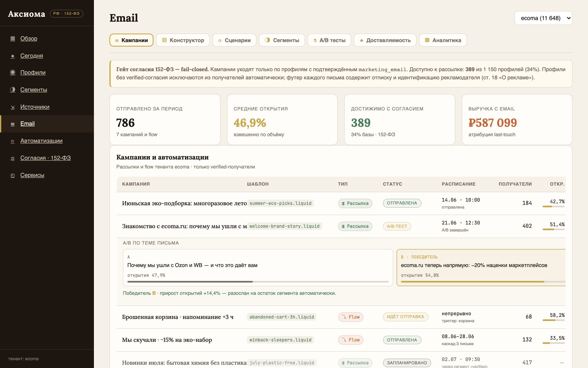This screenshot has width=588, height=368.
Task: Click Flow badge in Брошенная корзина row
Action: tap(351, 317)
